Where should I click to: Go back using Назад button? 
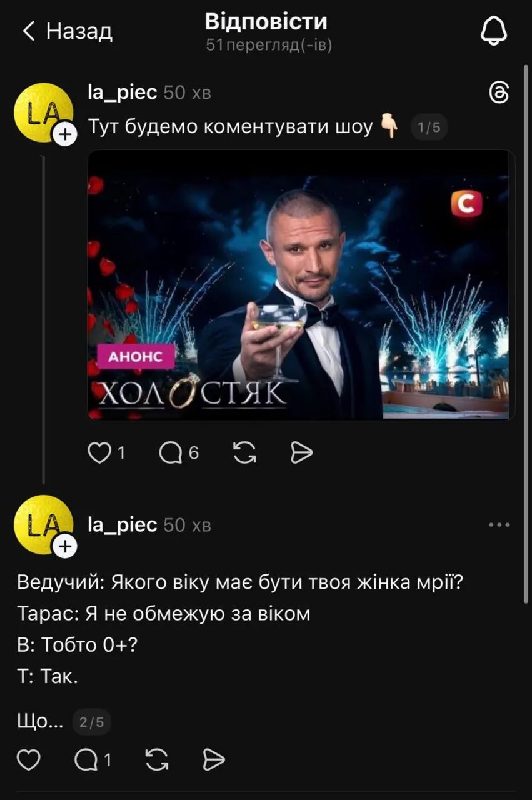[x=67, y=31]
